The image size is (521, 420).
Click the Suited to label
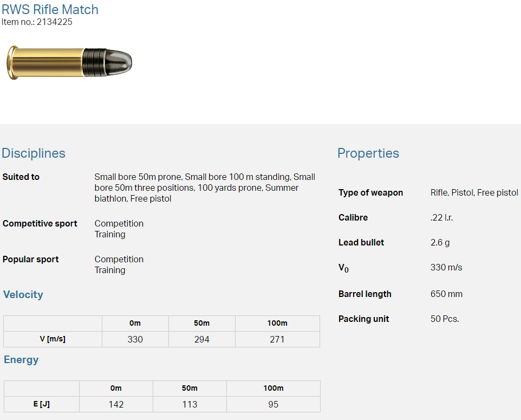(x=21, y=177)
